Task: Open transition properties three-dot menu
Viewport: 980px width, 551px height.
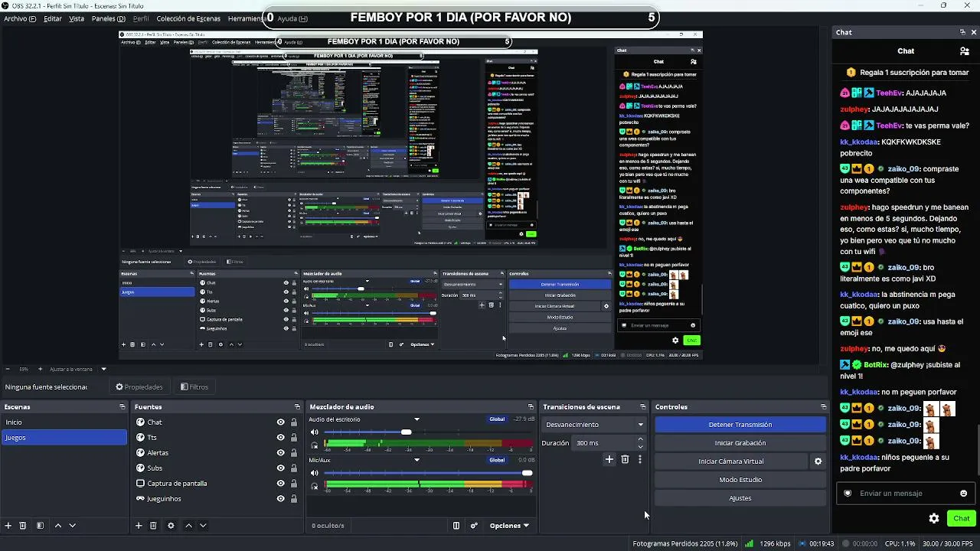Action: tap(640, 460)
